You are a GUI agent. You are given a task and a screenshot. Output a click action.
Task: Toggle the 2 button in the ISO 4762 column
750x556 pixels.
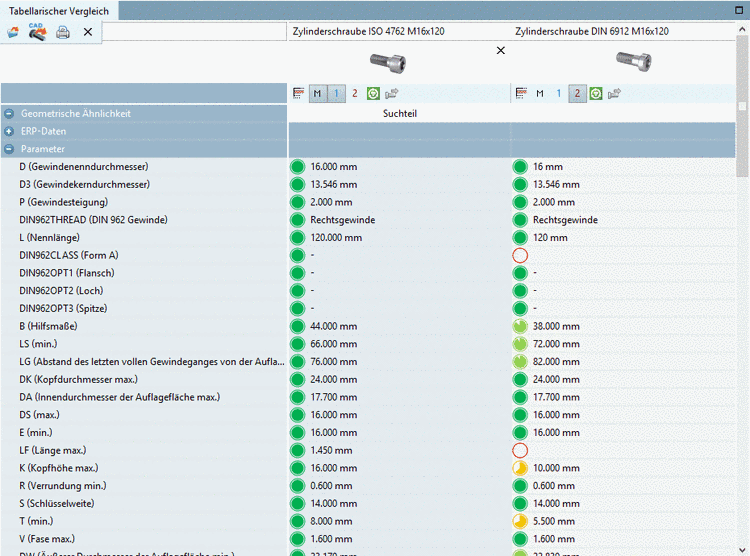pos(354,93)
